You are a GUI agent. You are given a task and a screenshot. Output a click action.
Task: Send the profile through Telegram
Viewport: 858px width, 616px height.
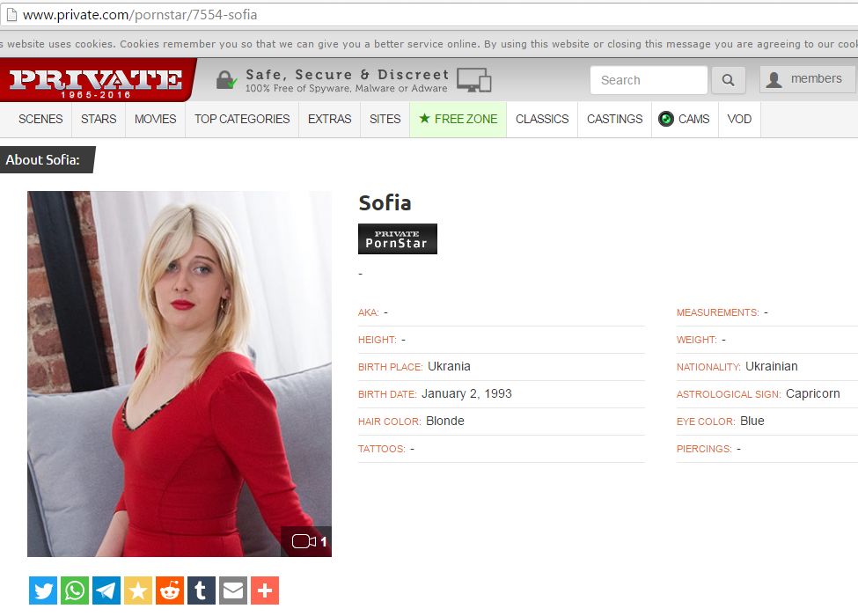click(x=106, y=590)
